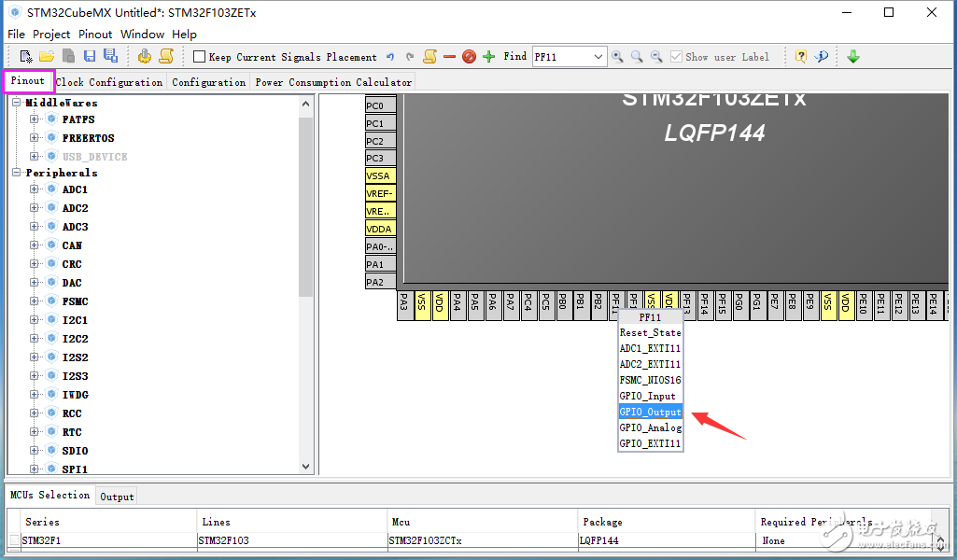Click the PC0 pin on the chip

tap(381, 105)
